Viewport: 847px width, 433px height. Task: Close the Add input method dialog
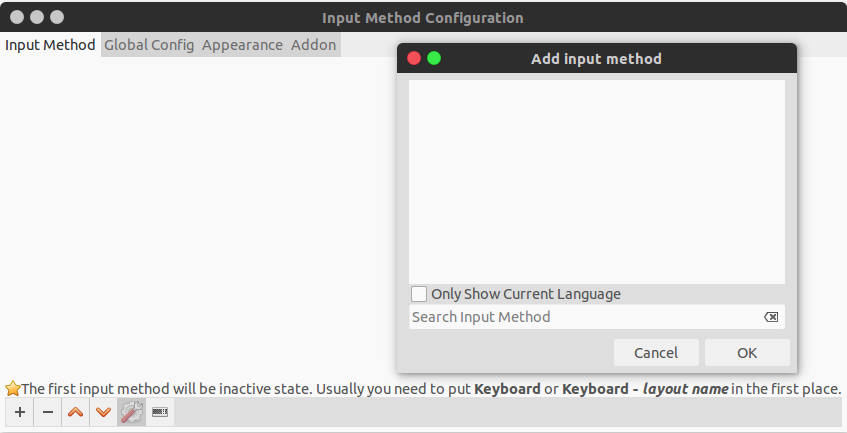414,58
